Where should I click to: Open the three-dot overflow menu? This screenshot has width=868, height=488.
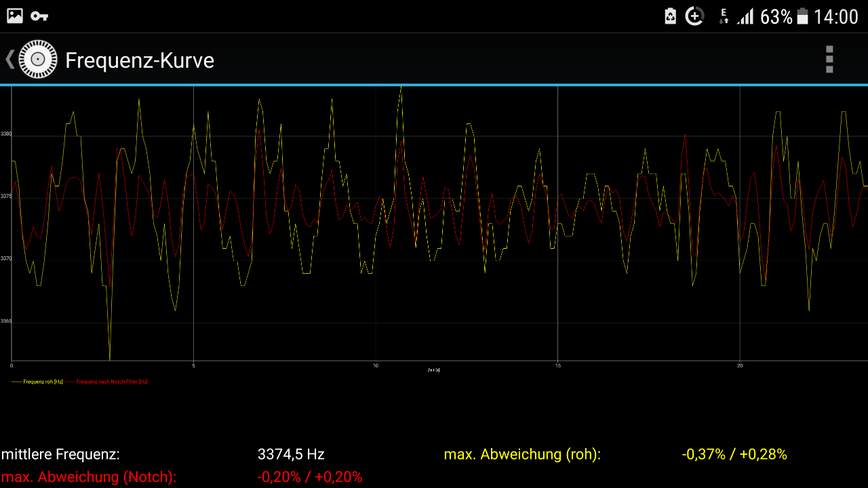point(829,60)
